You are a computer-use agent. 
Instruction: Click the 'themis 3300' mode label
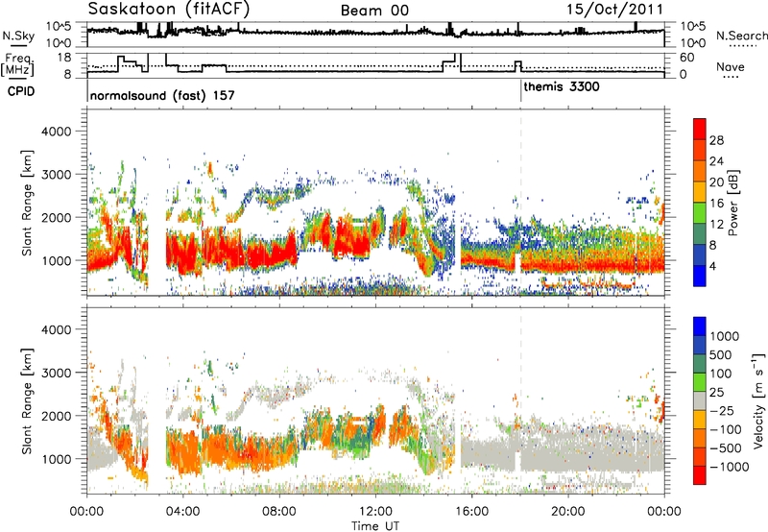coord(562,87)
